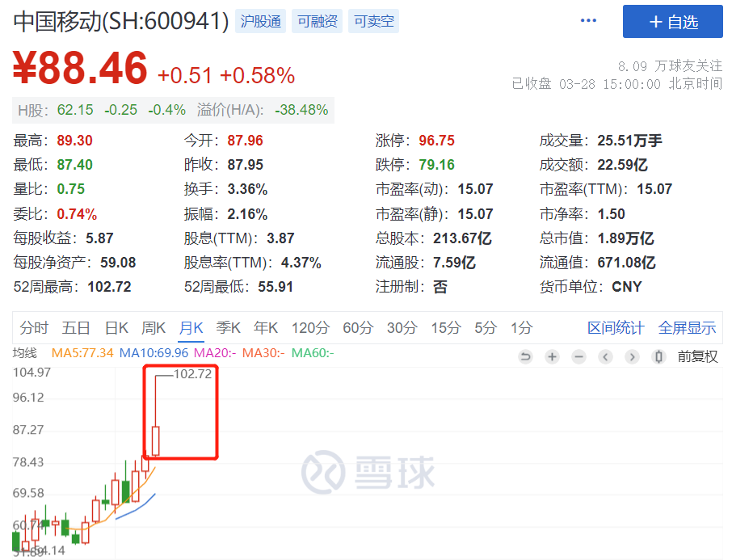Click the 最高 value 89.30
This screenshot has width=732, height=560.
74,141
